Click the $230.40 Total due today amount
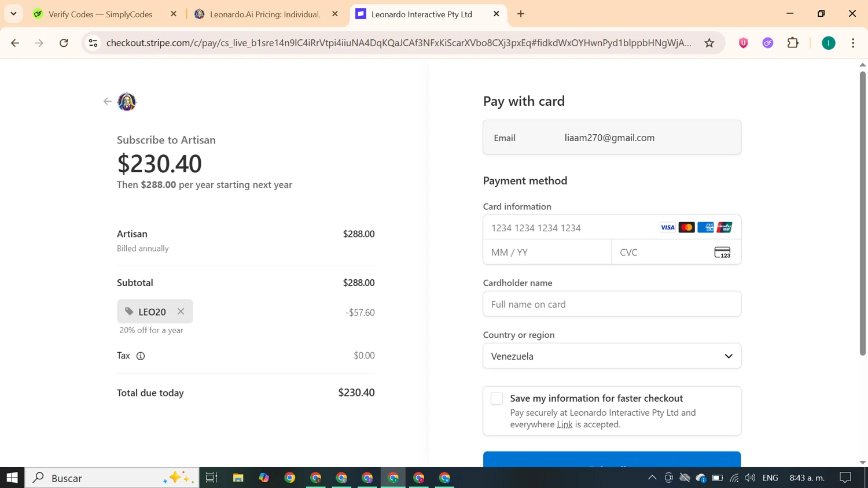868x488 pixels. (356, 393)
